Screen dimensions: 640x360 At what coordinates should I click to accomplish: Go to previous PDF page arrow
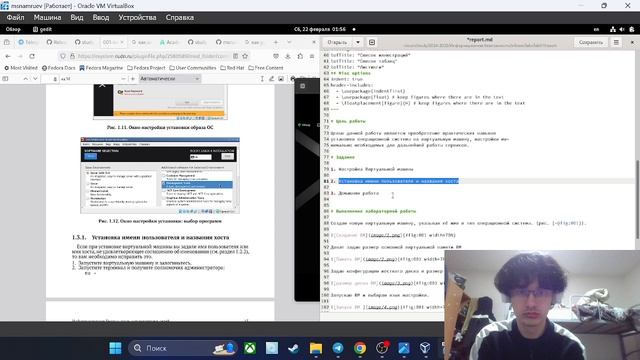[x=25, y=79]
